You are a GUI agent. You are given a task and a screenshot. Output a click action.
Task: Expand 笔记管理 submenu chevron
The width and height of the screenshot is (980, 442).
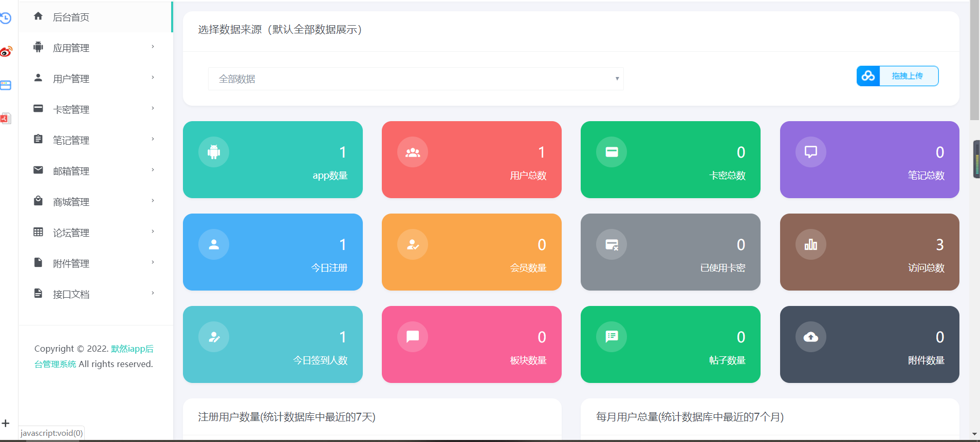click(x=153, y=139)
